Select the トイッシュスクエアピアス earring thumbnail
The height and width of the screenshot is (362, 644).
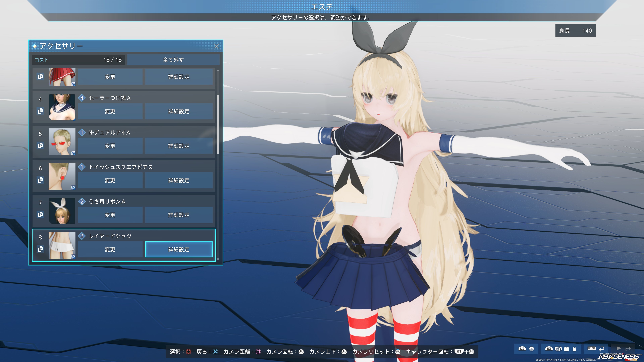pyautogui.click(x=62, y=176)
